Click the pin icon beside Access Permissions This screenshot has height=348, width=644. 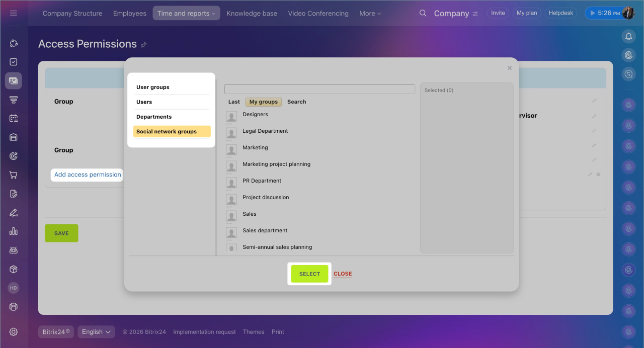click(x=144, y=45)
